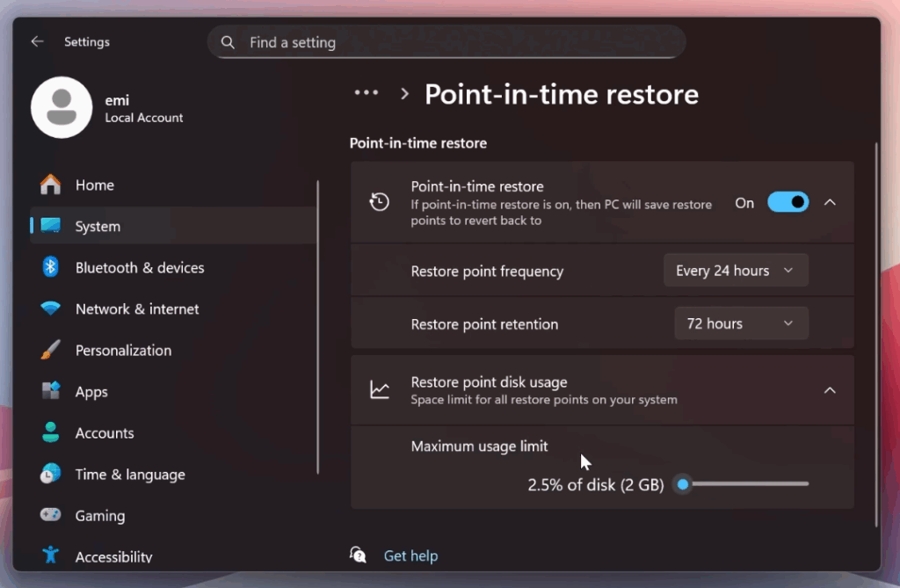Click the Network & internet Wi-Fi icon
Viewport: 900px width, 588px height.
[x=51, y=309]
